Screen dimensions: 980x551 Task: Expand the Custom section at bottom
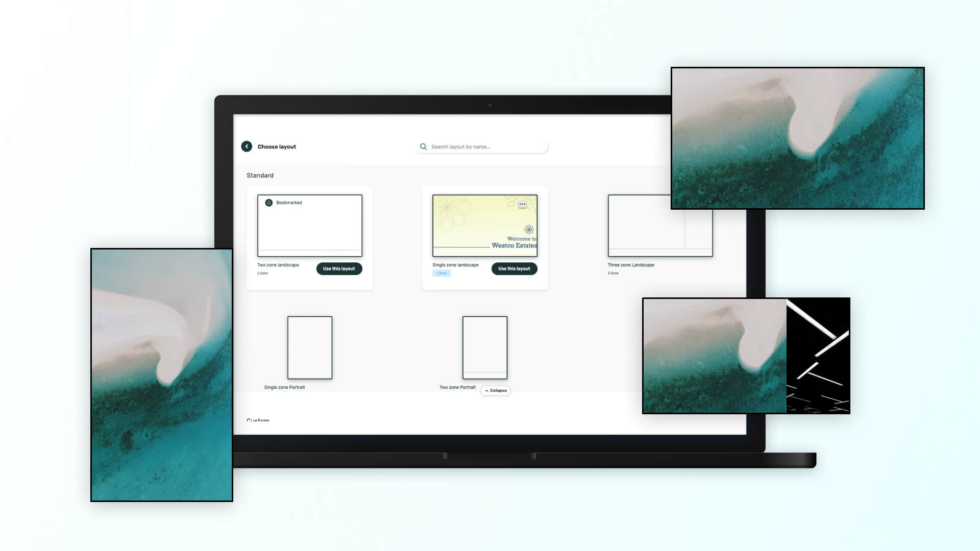point(258,420)
